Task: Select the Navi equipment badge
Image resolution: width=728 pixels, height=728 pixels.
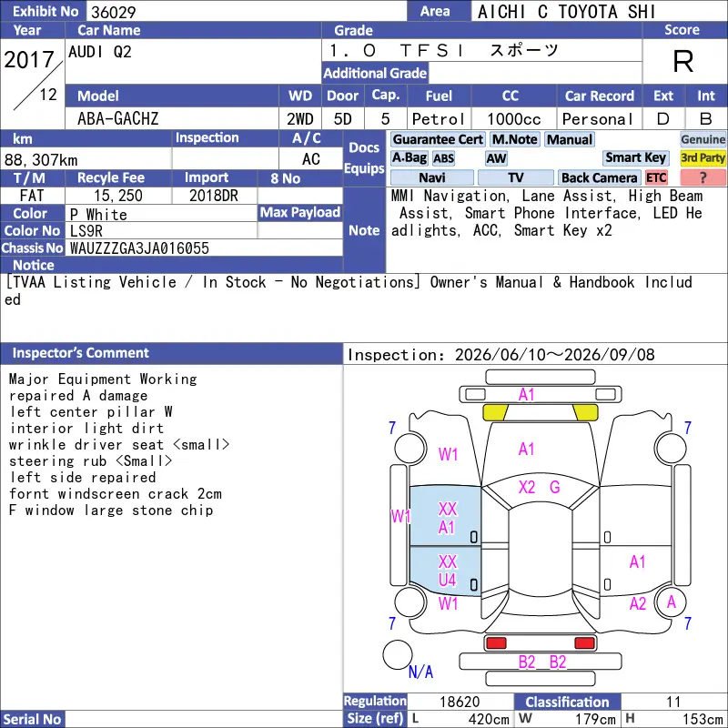Action: (x=432, y=177)
